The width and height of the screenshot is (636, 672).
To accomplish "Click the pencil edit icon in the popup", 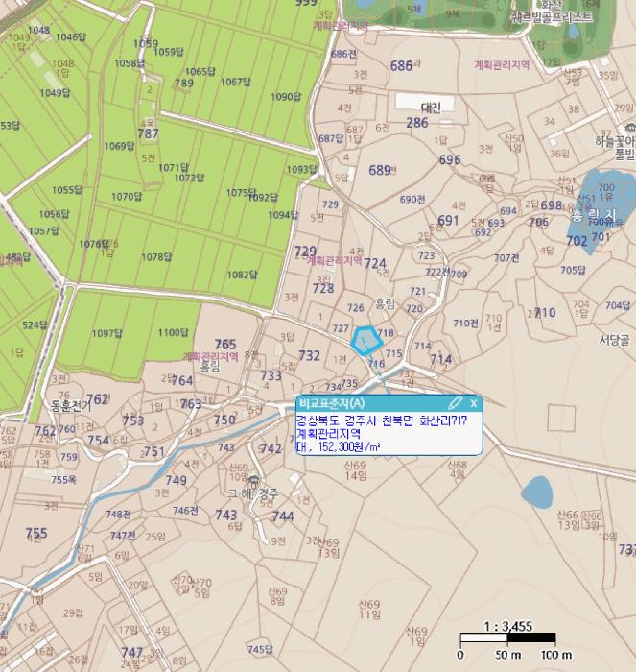I will pos(456,402).
